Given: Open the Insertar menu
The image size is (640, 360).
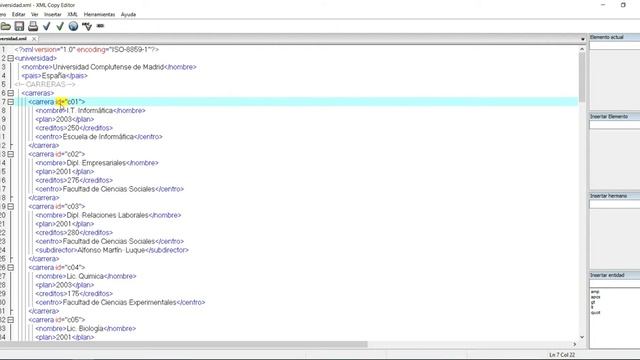Looking at the screenshot, I should (53, 14).
